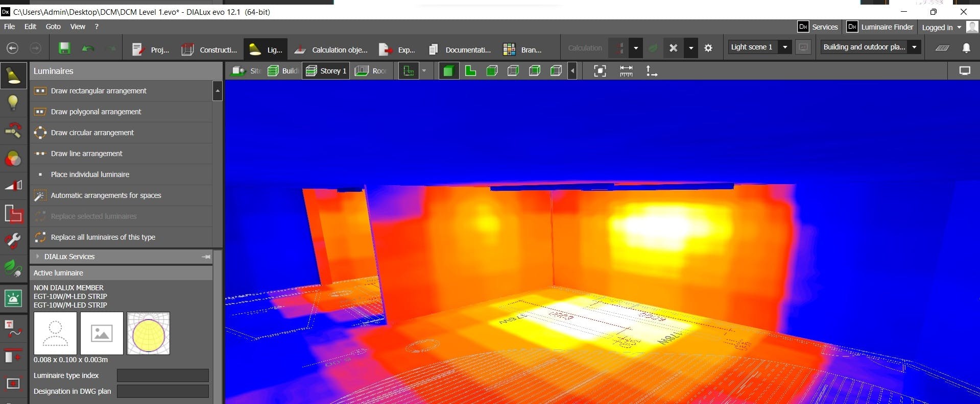980x404 pixels.
Task: Pin the DIALux Services panel
Action: [x=206, y=257]
